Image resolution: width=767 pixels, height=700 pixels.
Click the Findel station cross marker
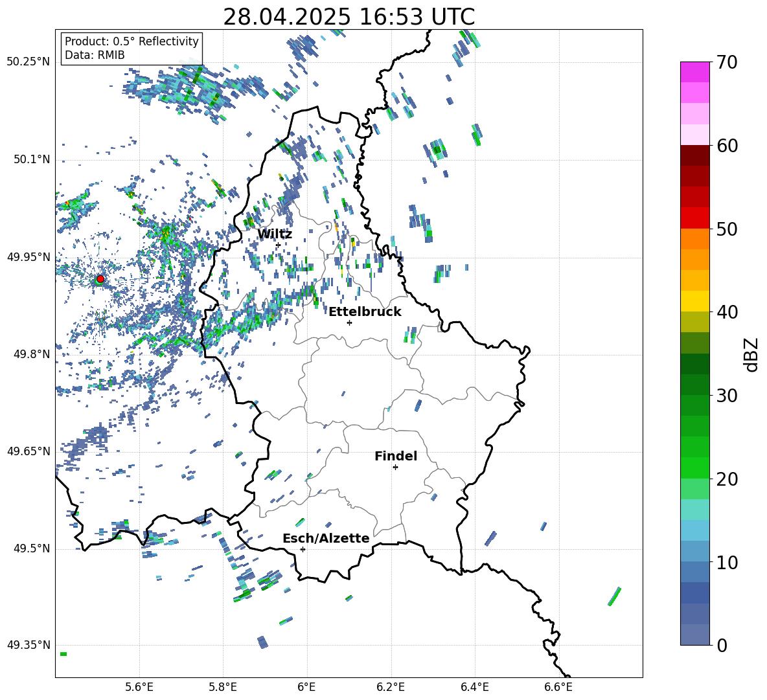click(x=395, y=468)
